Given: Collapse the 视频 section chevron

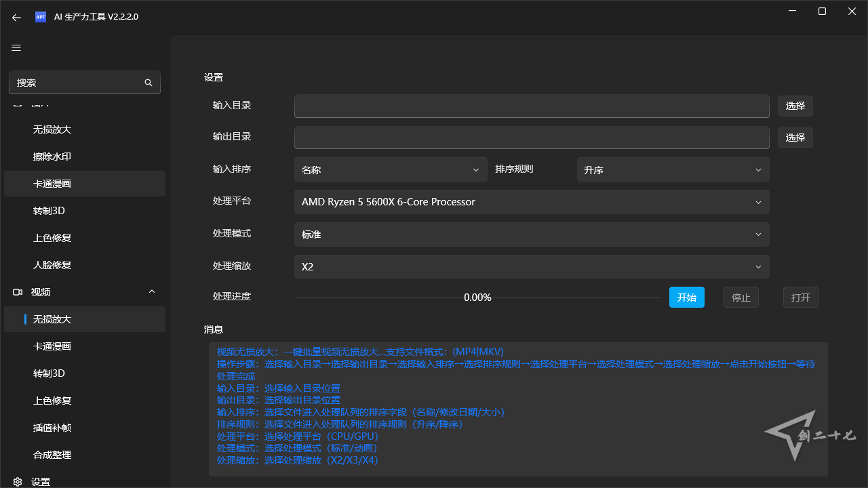Looking at the screenshot, I should tap(152, 292).
